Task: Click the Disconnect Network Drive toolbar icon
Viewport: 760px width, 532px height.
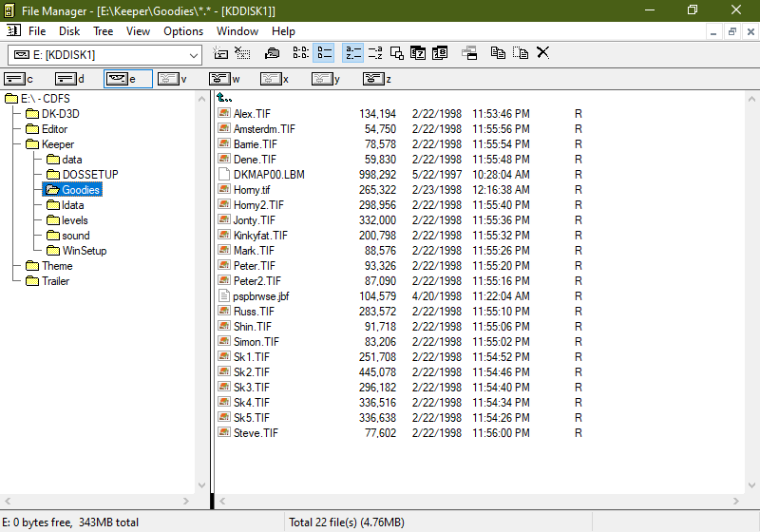Action: click(x=242, y=53)
